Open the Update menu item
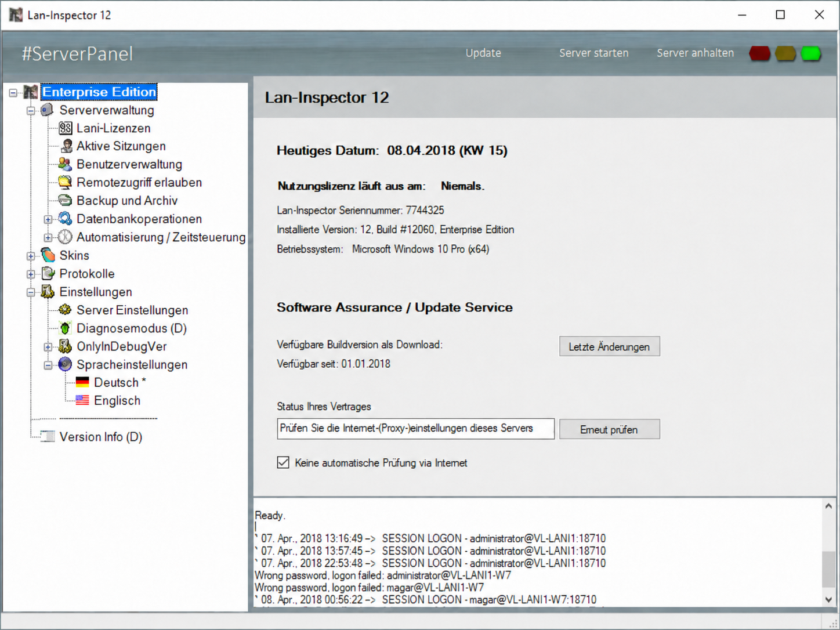The height and width of the screenshot is (630, 840). [483, 53]
